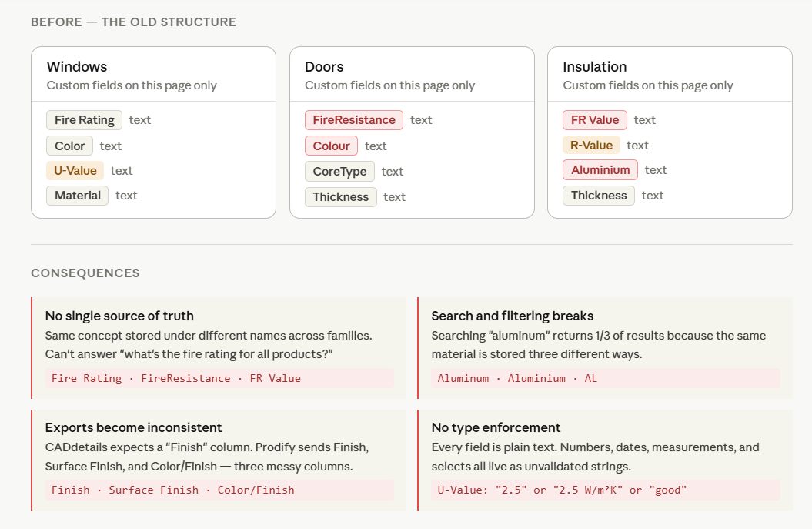Click the CoreType field chip
Viewport: 812px width, 529px height.
click(x=339, y=171)
